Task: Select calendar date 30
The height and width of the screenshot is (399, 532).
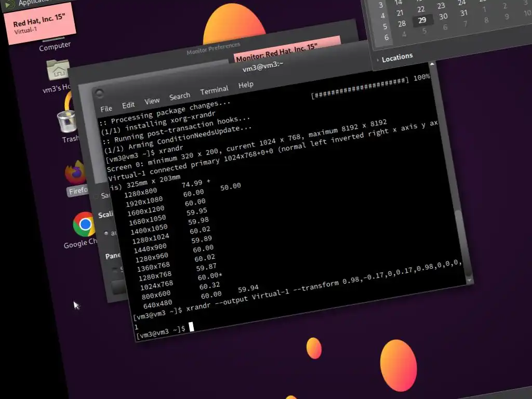Action: tap(443, 16)
